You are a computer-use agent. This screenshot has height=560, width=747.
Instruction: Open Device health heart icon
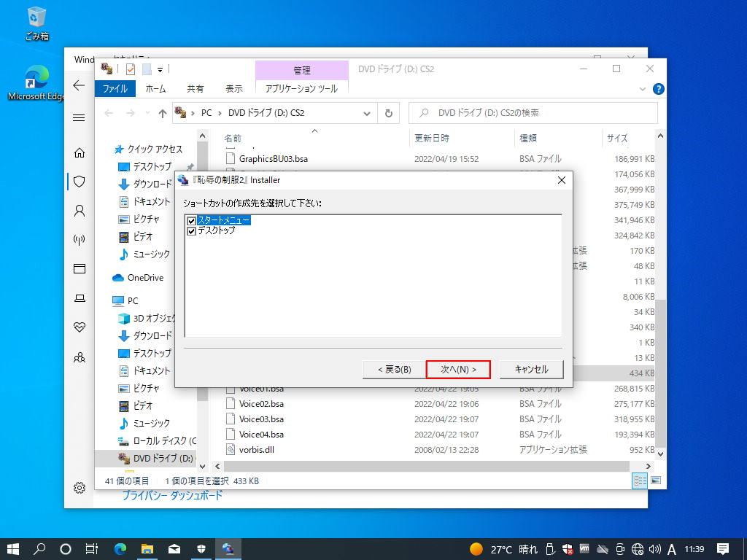click(x=79, y=327)
